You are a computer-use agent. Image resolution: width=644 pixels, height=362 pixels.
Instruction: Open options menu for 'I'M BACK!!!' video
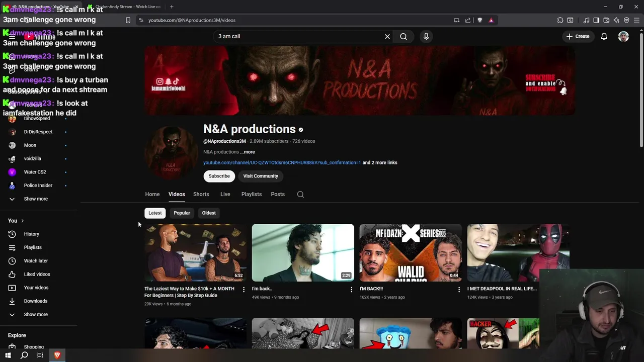click(x=459, y=290)
